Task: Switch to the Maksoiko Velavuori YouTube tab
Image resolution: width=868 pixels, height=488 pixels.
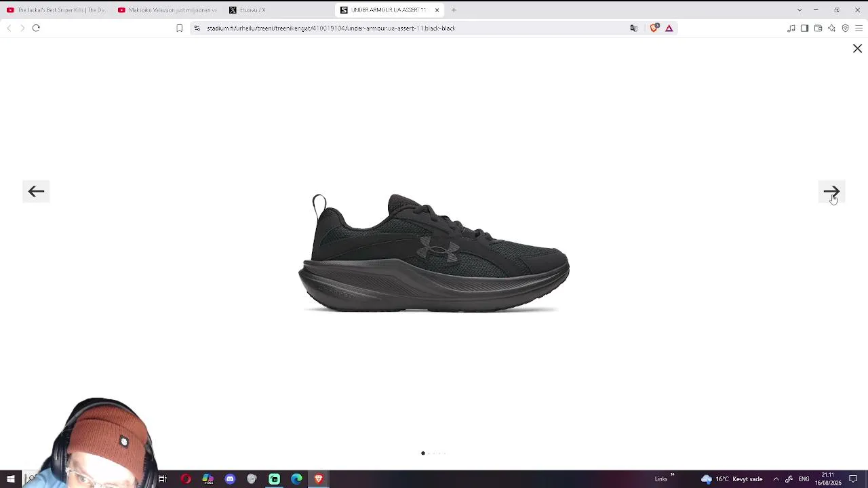Action: click(167, 10)
